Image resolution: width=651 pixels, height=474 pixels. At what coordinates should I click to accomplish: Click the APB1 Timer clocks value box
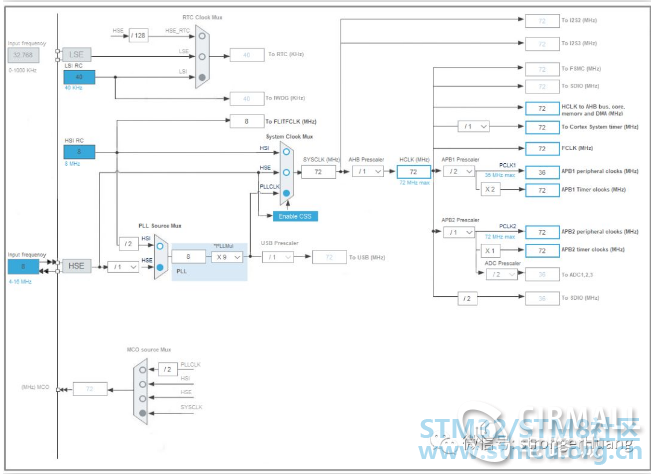click(542, 190)
